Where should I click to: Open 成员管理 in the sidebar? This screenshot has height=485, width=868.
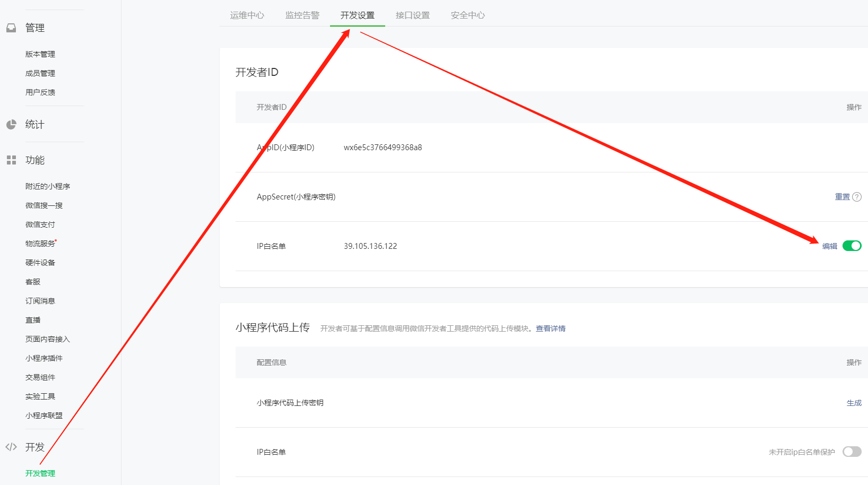click(x=40, y=73)
